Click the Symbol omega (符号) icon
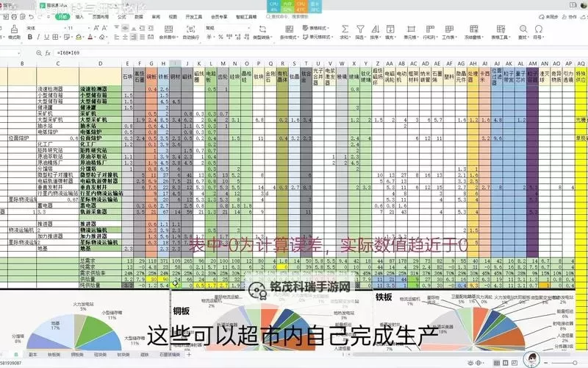The width and height of the screenshot is (588, 368). coord(539,29)
